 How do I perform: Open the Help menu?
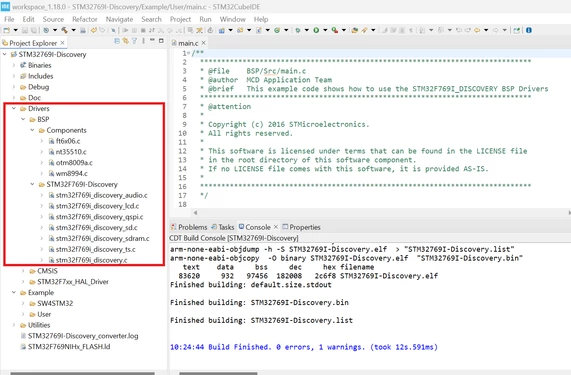[261, 19]
